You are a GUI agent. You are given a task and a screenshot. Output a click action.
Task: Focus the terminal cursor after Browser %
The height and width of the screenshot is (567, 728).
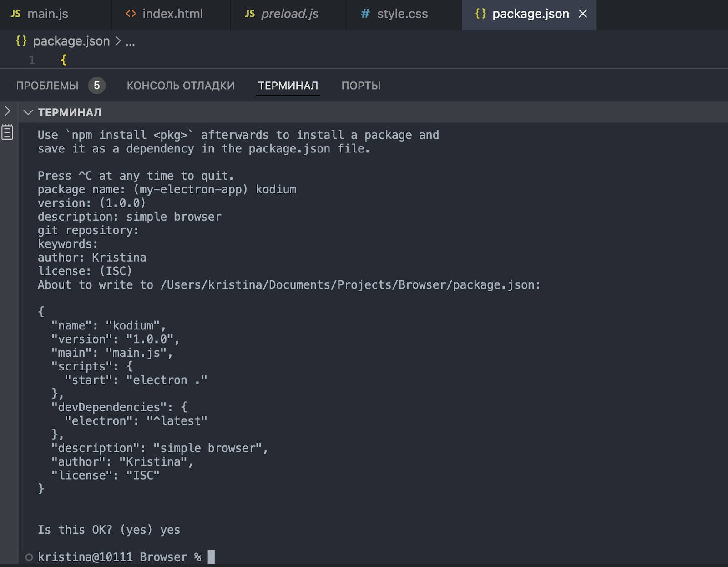click(x=211, y=557)
